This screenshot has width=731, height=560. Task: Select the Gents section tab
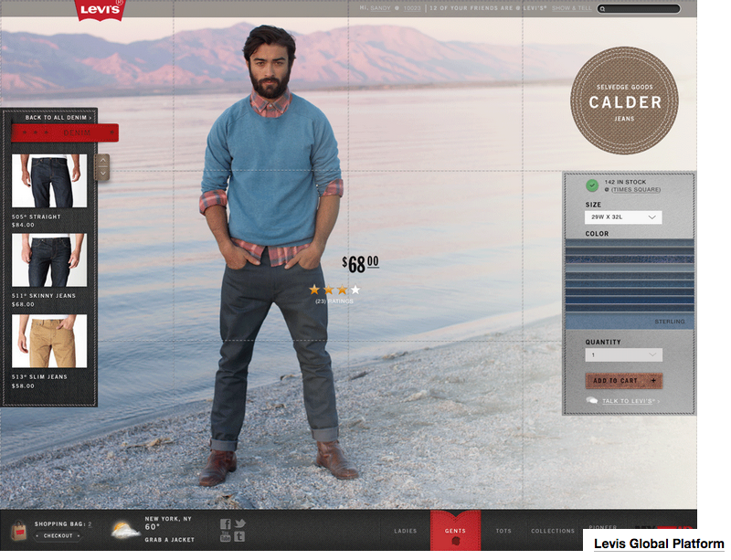coord(455,531)
